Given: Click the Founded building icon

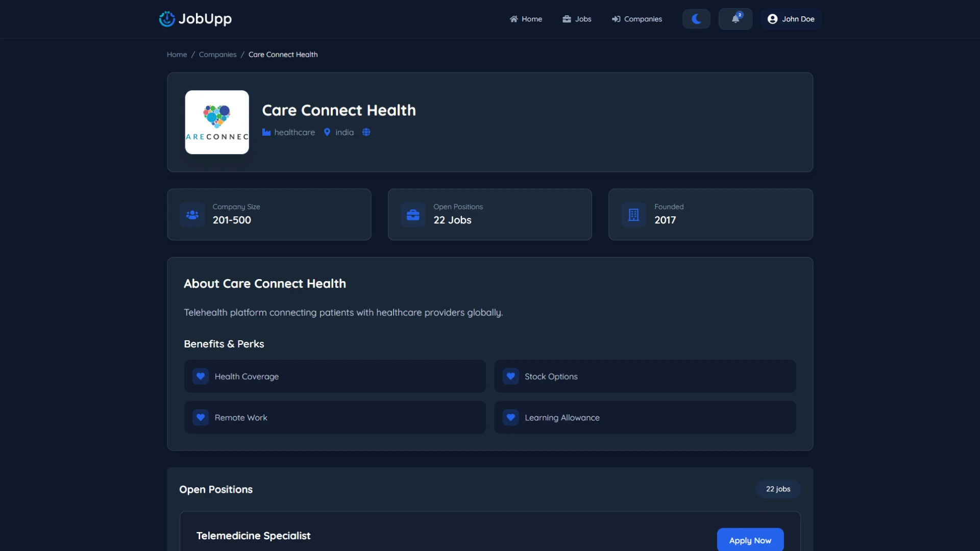Looking at the screenshot, I should click(633, 215).
